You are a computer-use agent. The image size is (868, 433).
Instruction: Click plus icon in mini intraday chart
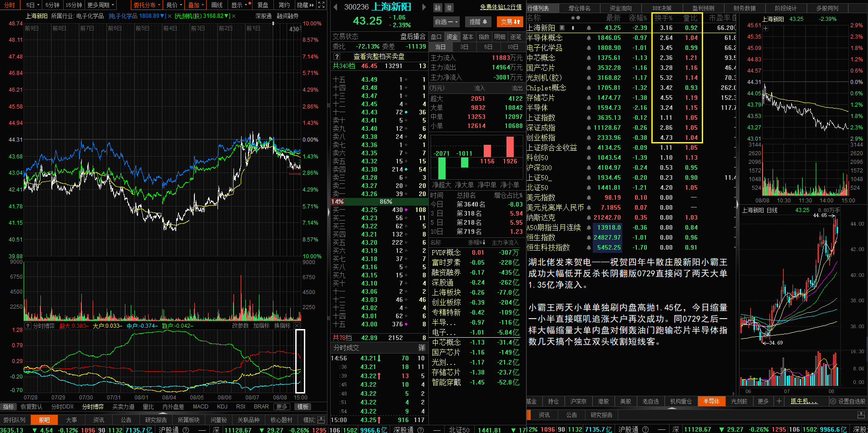click(x=765, y=28)
